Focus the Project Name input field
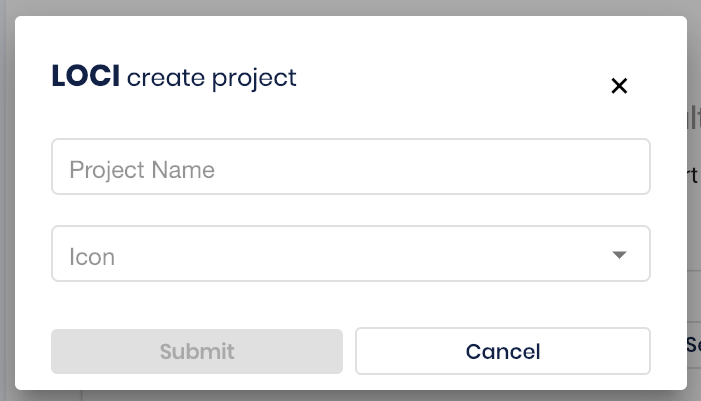 (350, 166)
